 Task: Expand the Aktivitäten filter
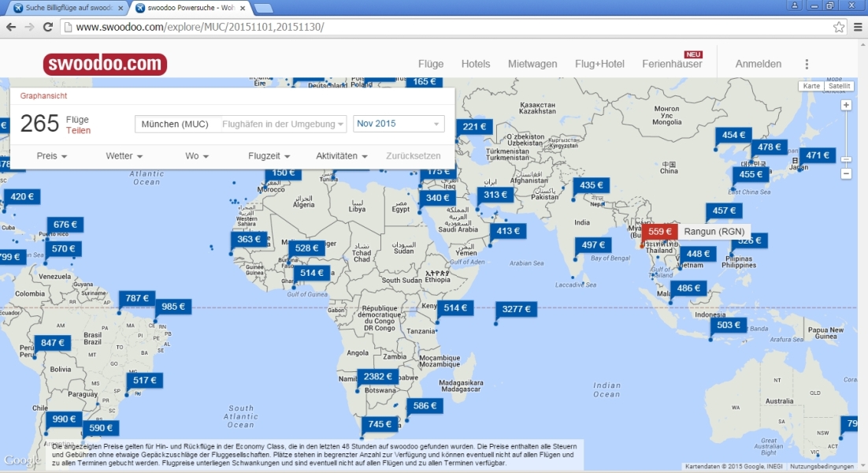tap(342, 156)
